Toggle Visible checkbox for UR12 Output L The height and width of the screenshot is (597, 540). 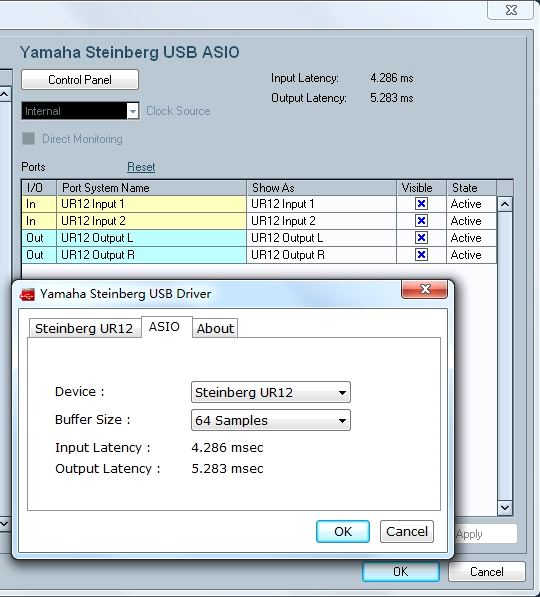[421, 238]
